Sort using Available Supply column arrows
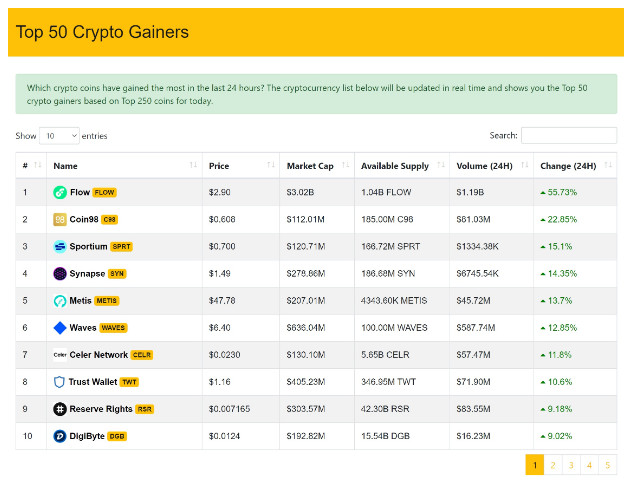This screenshot has height=482, width=632. pyautogui.click(x=441, y=165)
